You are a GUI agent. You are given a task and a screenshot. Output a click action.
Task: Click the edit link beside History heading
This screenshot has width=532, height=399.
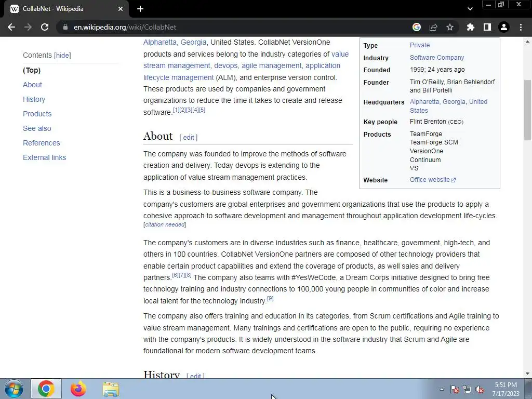195,376
